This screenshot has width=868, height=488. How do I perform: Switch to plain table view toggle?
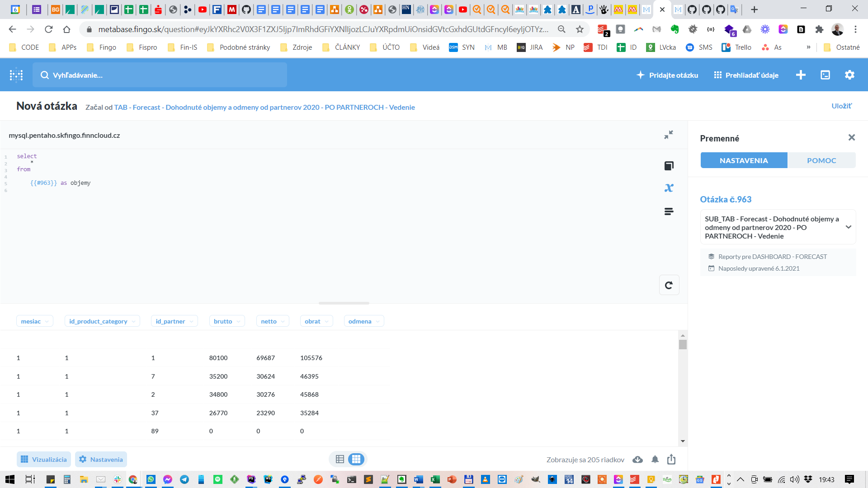click(x=340, y=460)
